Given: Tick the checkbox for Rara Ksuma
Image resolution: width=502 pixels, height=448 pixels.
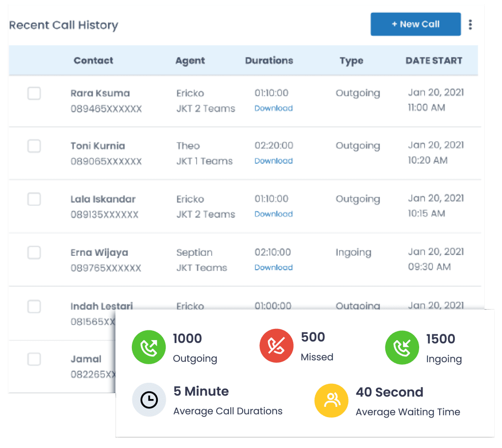Looking at the screenshot, I should [34, 94].
